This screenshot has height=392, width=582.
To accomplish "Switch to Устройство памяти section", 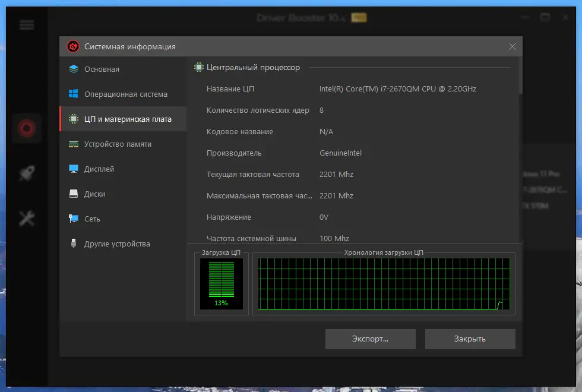I will [x=124, y=144].
